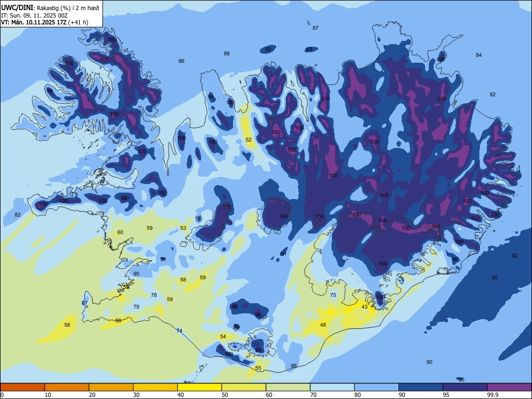Click the humidity value '52' on the map

pyautogui.click(x=248, y=139)
